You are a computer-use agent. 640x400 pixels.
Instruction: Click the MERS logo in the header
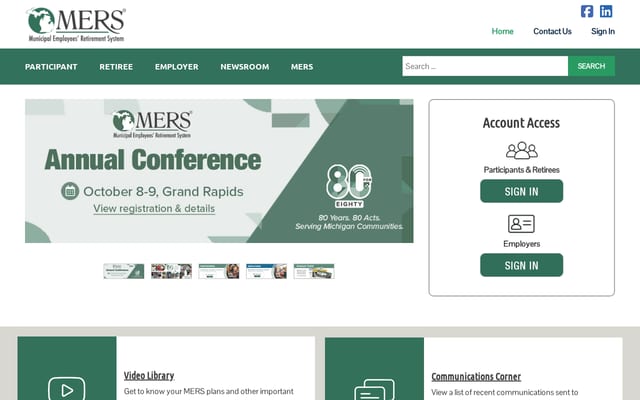(x=76, y=24)
